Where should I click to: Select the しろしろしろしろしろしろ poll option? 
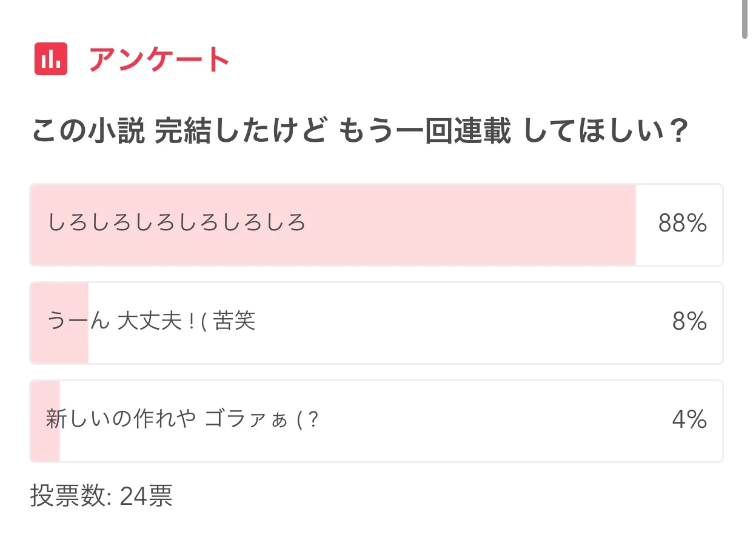point(176,224)
